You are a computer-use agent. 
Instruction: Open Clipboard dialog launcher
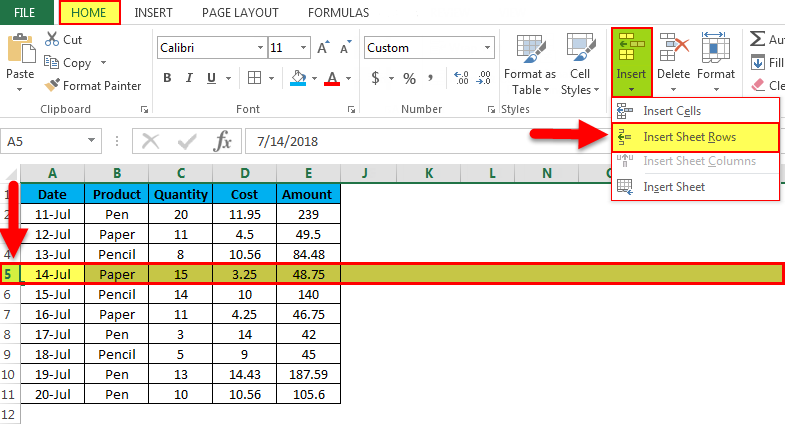tap(144, 110)
